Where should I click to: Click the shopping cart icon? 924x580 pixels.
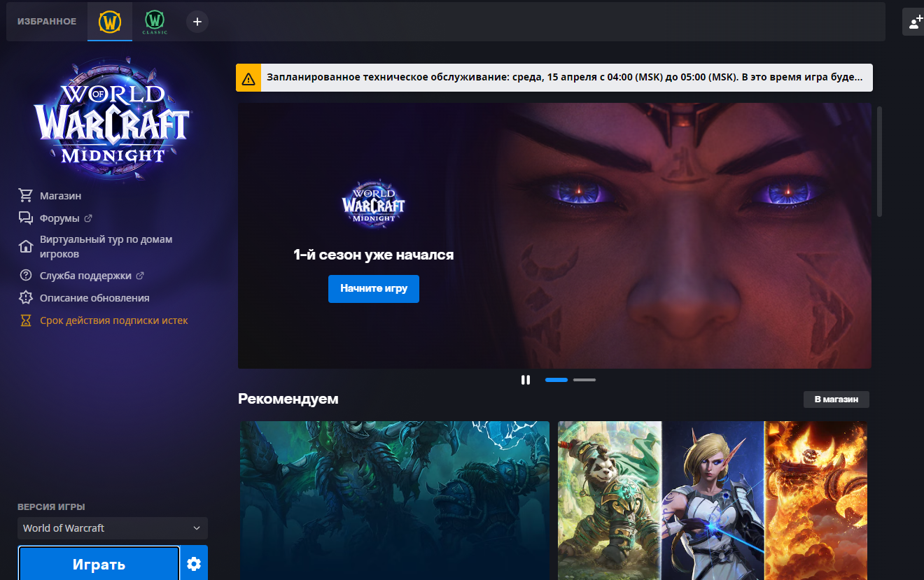(x=26, y=195)
